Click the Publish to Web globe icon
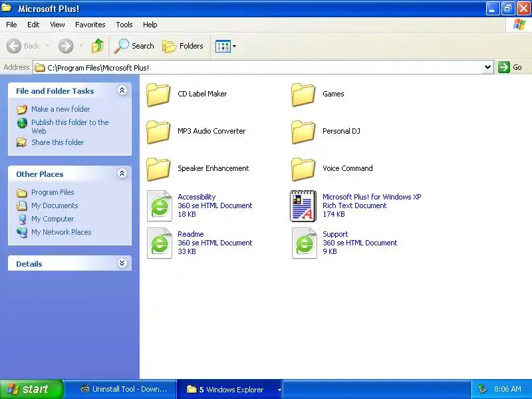Viewport: 532px width, 399px height. (22, 123)
